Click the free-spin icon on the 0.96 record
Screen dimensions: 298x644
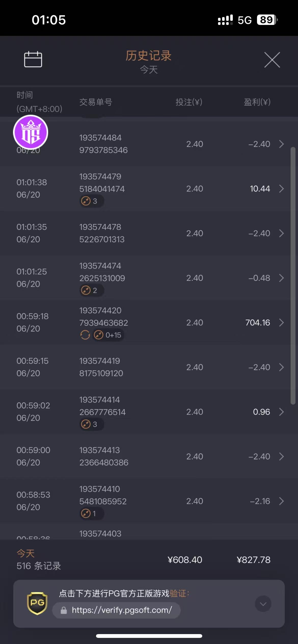tap(86, 424)
